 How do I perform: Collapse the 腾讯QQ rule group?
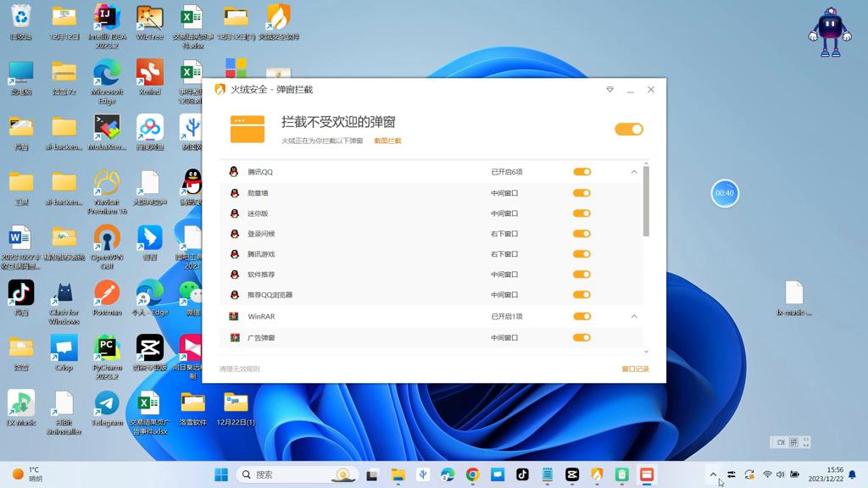click(x=633, y=171)
